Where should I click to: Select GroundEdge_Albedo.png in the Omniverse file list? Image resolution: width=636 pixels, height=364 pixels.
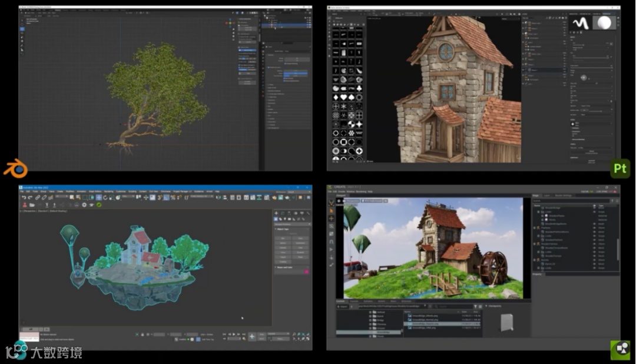pos(442,316)
